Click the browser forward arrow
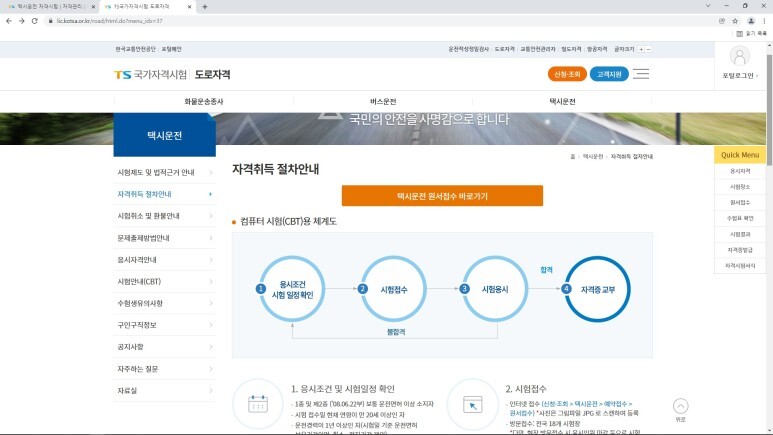The height and width of the screenshot is (435, 773). point(22,21)
